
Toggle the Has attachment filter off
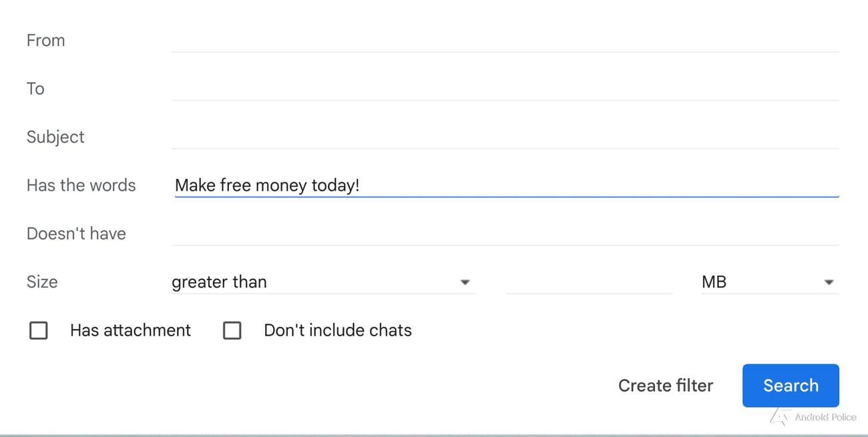[38, 330]
